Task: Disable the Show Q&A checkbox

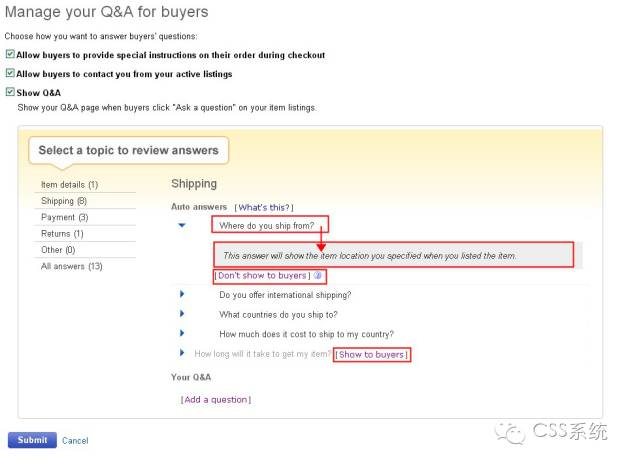Action: click(x=10, y=93)
